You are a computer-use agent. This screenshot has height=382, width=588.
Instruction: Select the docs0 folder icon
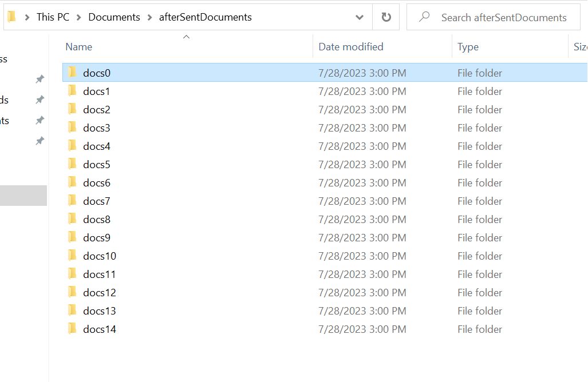(x=72, y=72)
